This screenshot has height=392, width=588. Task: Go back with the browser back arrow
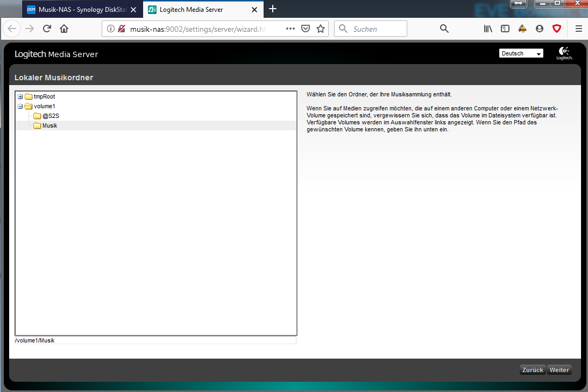pos(12,29)
